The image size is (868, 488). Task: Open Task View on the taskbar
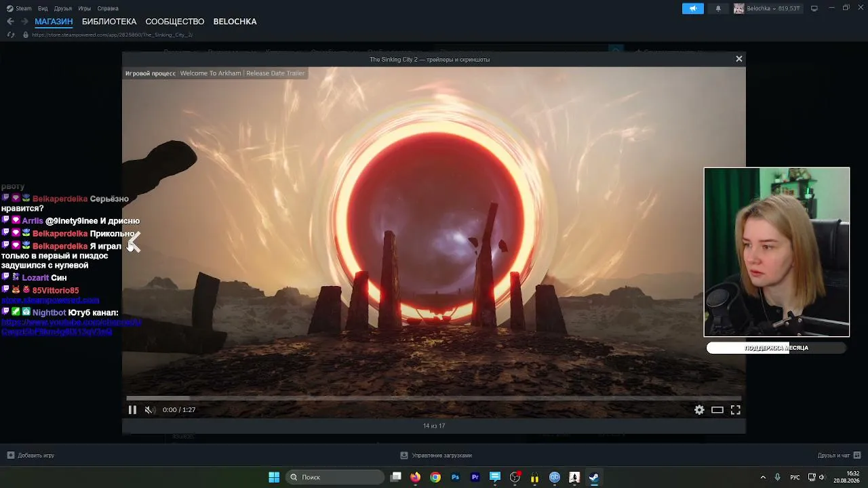[396, 477]
